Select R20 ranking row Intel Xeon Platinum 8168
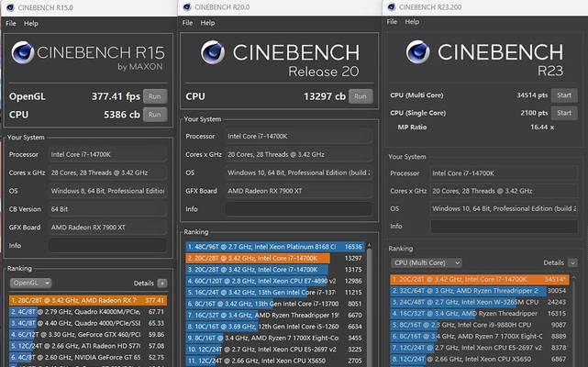Screen dimensions: 588x367 [x=275, y=247]
